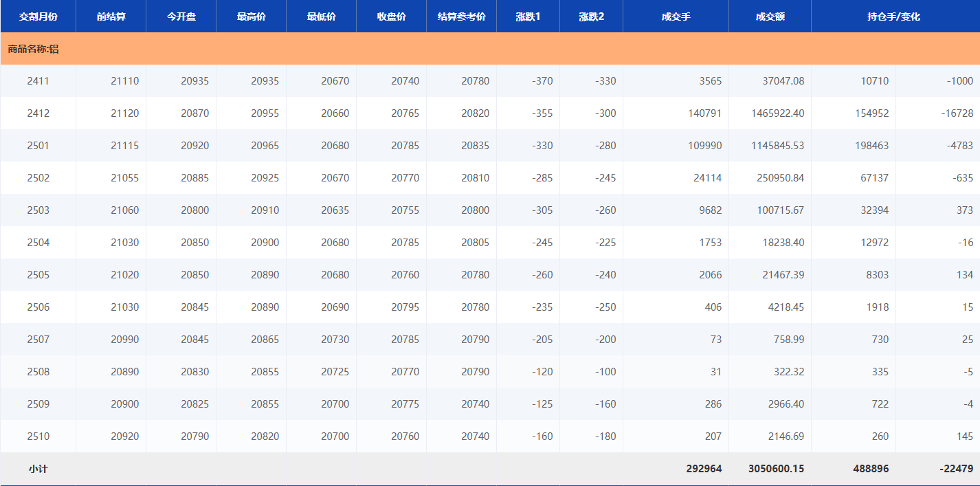Select the 成交额 column header
Screen dimensions: 980x486
pos(770,16)
